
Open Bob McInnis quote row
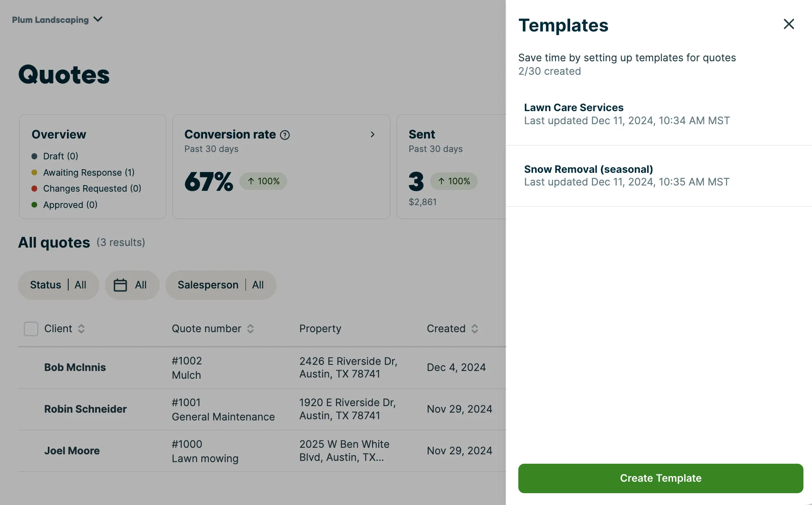pyautogui.click(x=262, y=368)
